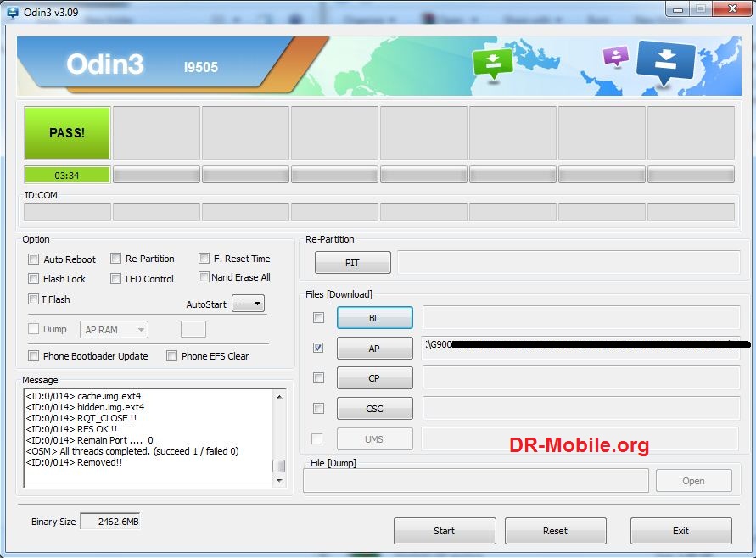Start the flashing process

click(445, 531)
